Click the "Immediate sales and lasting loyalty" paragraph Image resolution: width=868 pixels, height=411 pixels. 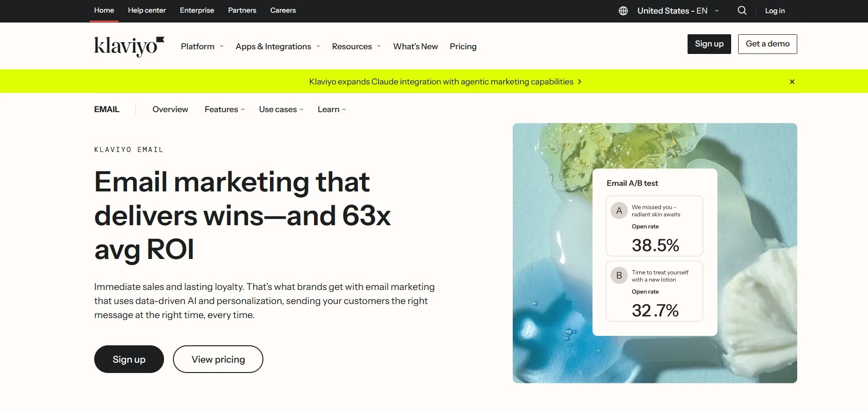pyautogui.click(x=265, y=301)
